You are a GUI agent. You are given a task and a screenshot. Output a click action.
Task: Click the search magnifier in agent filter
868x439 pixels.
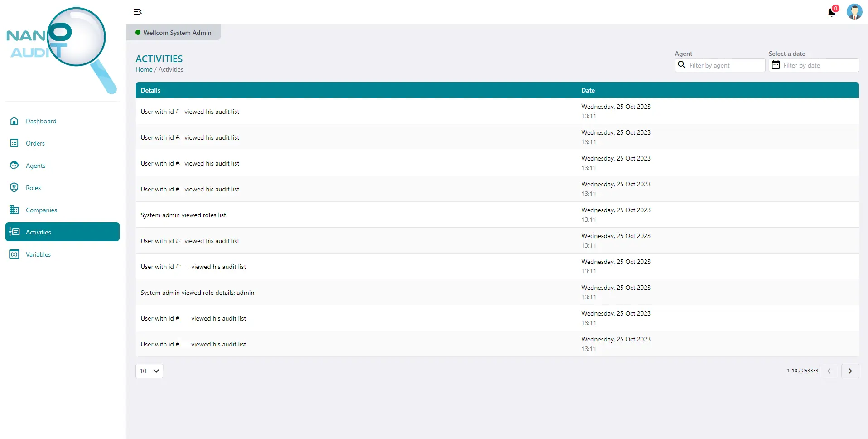(x=682, y=65)
